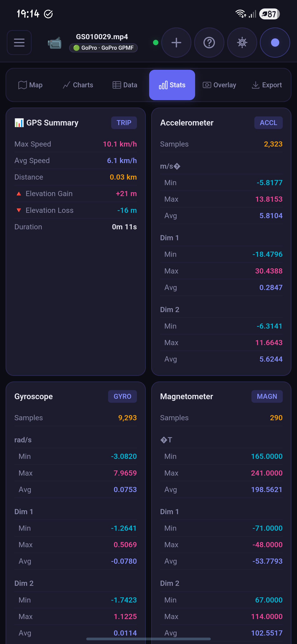The image size is (297, 644).
Task: Tap the camera device icon
Action: [55, 43]
